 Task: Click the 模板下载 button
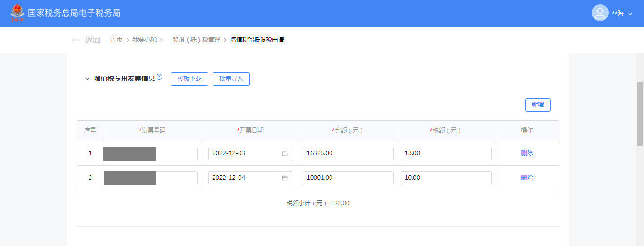[x=189, y=79]
